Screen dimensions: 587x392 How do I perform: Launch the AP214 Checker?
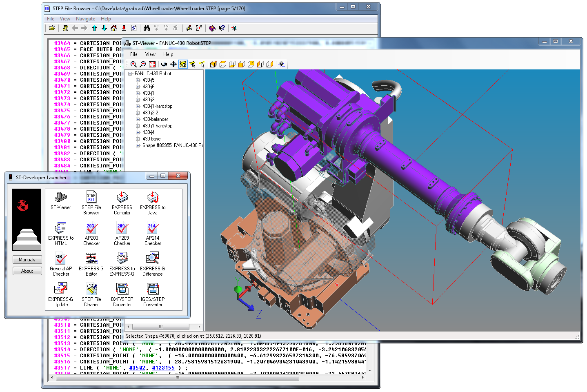pyautogui.click(x=153, y=233)
